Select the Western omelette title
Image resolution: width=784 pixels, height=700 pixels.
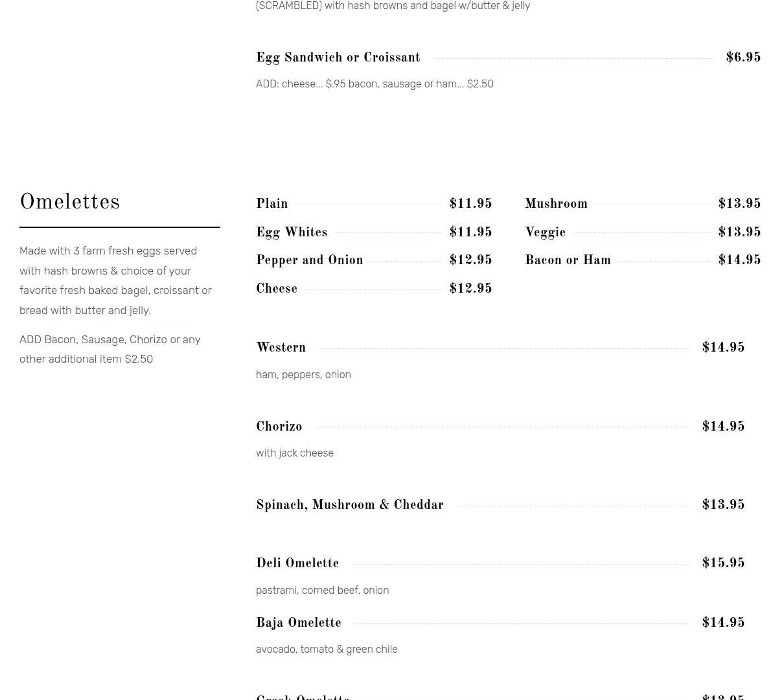(x=281, y=348)
